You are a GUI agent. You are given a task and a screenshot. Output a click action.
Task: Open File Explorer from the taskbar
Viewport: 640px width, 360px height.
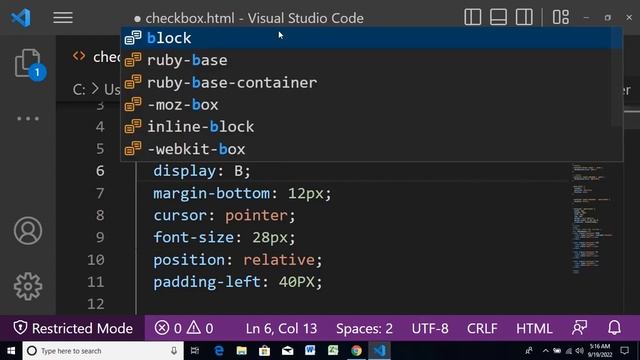pos(242,351)
